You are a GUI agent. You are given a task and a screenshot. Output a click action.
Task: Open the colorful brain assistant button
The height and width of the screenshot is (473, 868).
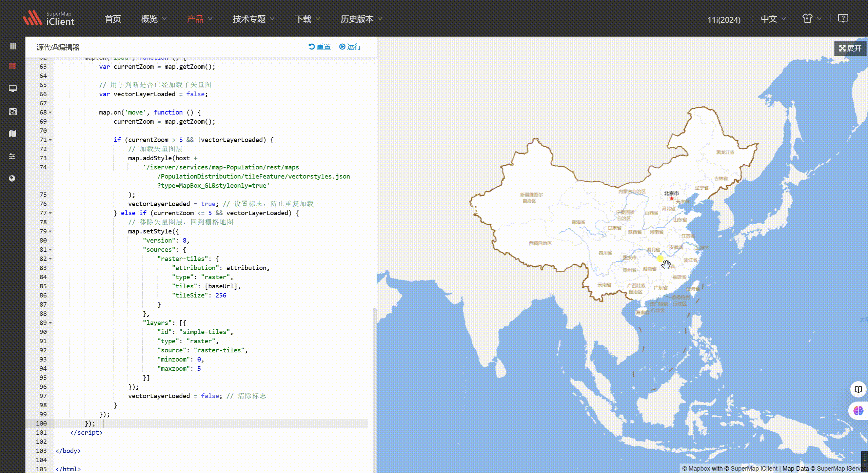[858, 411]
